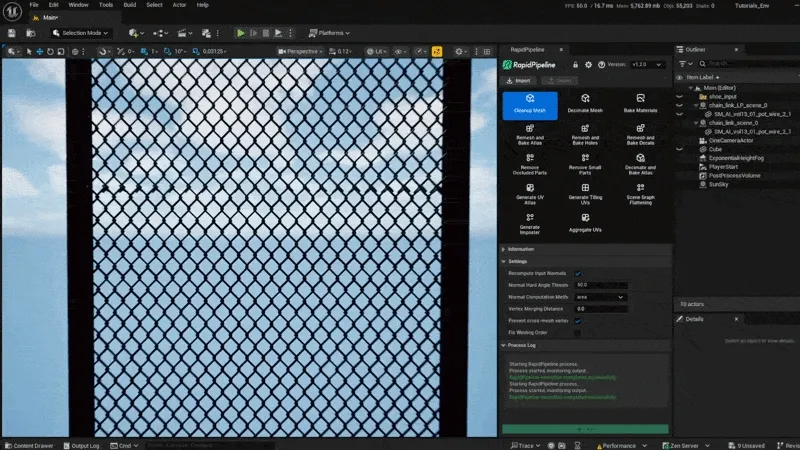Click the highlighted yellow viewport icon
The width and height of the screenshot is (800, 450).
[437, 52]
